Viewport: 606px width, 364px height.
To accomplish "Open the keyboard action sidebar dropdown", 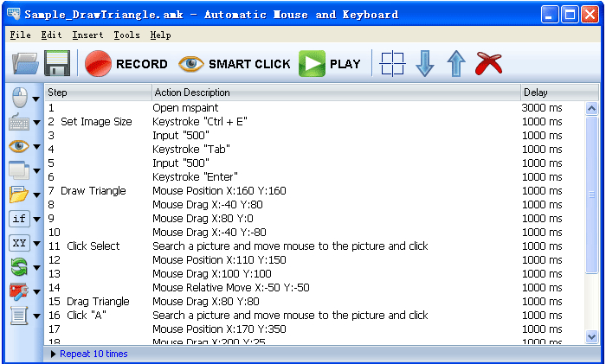I will tap(36, 123).
